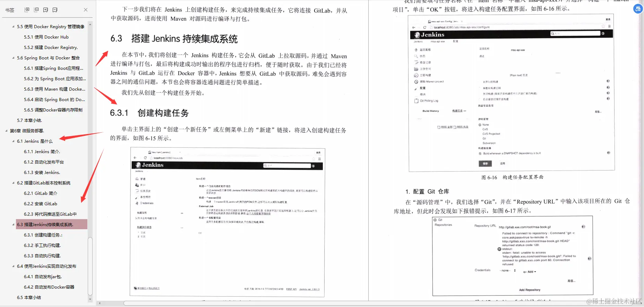The height and width of the screenshot is (307, 644).
Task: Click the bookmark panel scroll-up arrow
Action: [90, 25]
